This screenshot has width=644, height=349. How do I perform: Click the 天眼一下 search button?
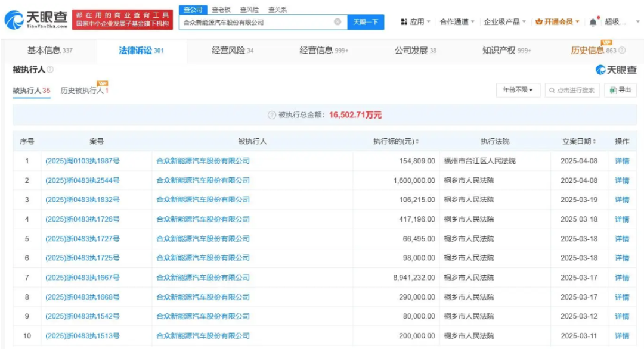(x=366, y=21)
